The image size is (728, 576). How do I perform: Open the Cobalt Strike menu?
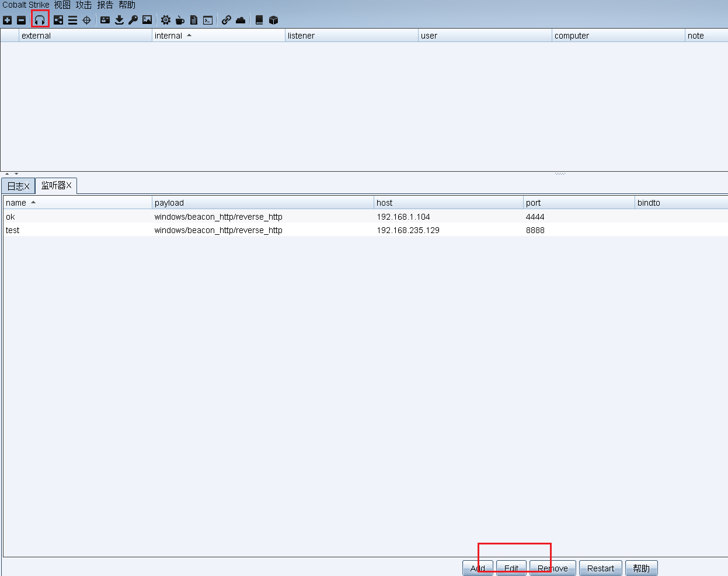[26, 5]
